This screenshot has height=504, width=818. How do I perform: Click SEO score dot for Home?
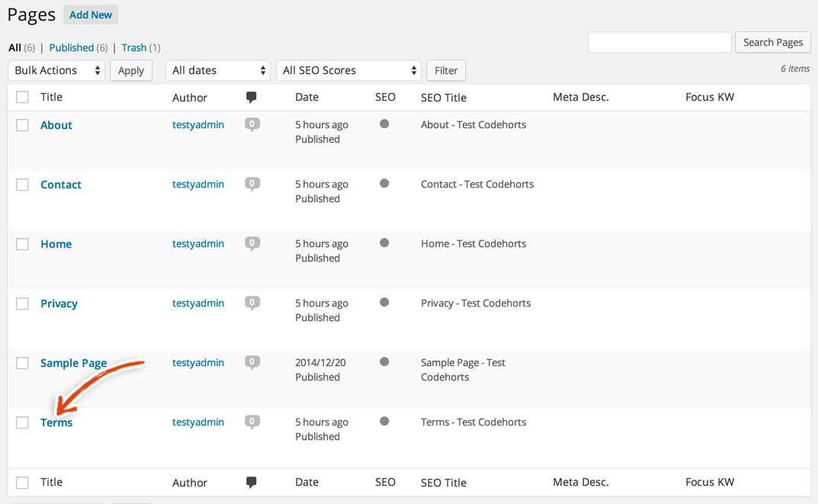384,242
